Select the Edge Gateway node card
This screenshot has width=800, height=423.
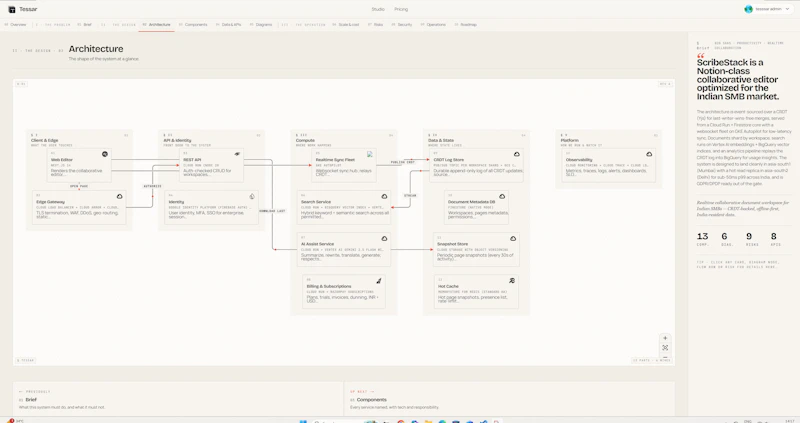tap(79, 207)
